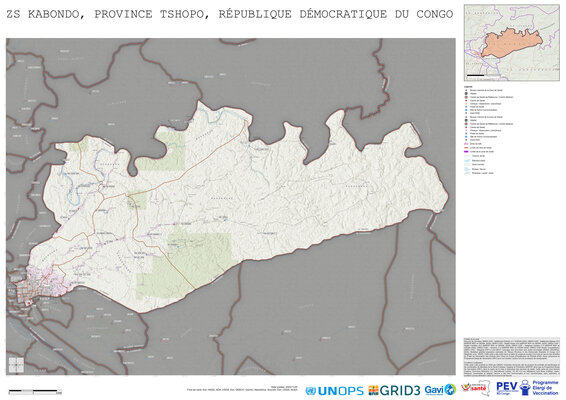The height and width of the screenshot is (400, 566).
Task: Click the data sources text box at bottom right
Action: coord(511,357)
